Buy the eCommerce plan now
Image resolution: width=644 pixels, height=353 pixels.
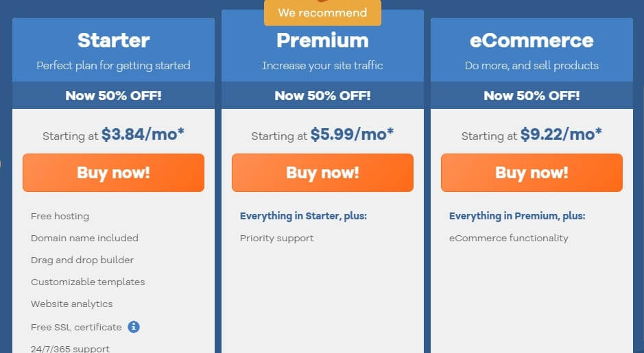pos(532,173)
